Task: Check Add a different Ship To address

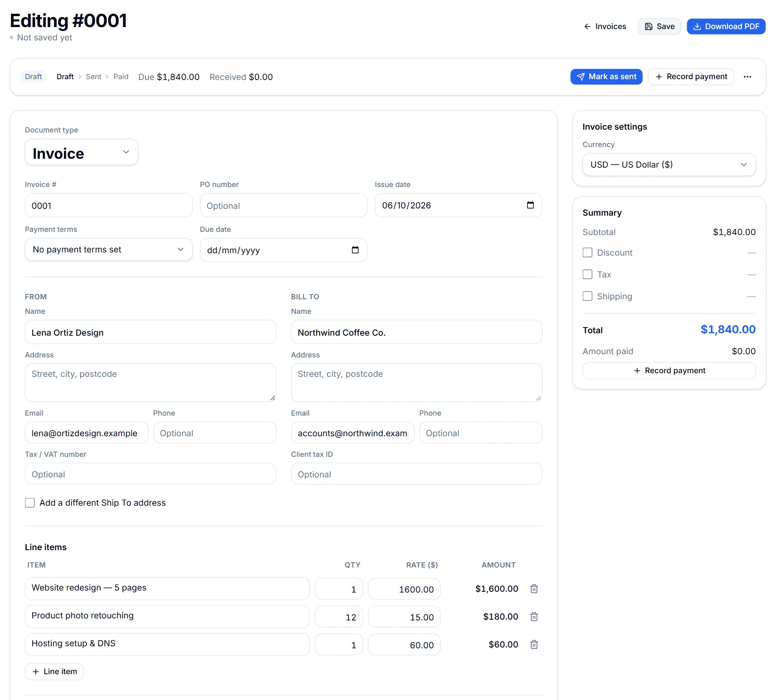Action: [30, 503]
